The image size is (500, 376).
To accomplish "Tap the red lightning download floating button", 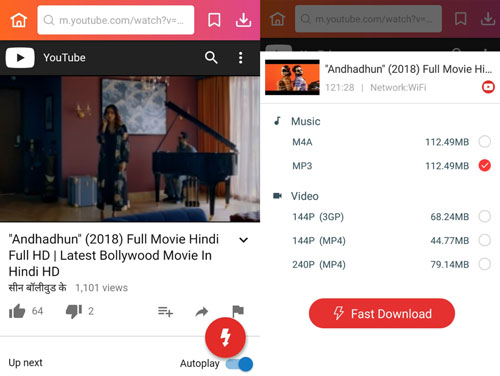I will [x=225, y=337].
